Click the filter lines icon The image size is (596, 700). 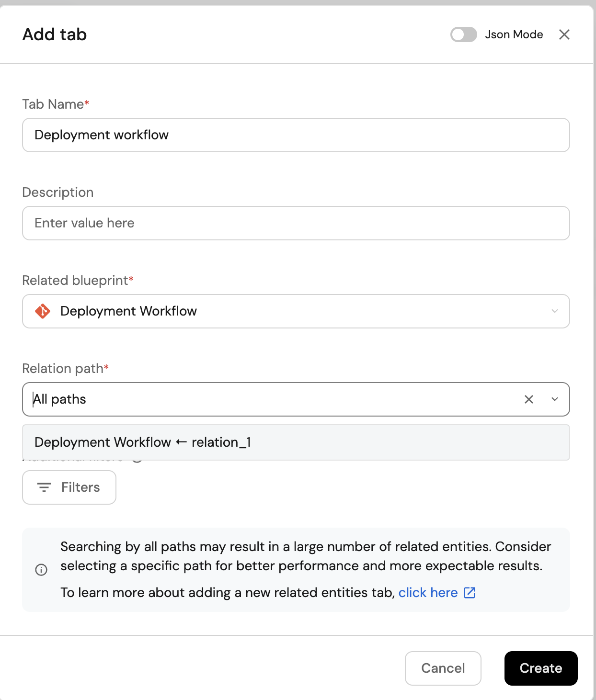point(44,487)
